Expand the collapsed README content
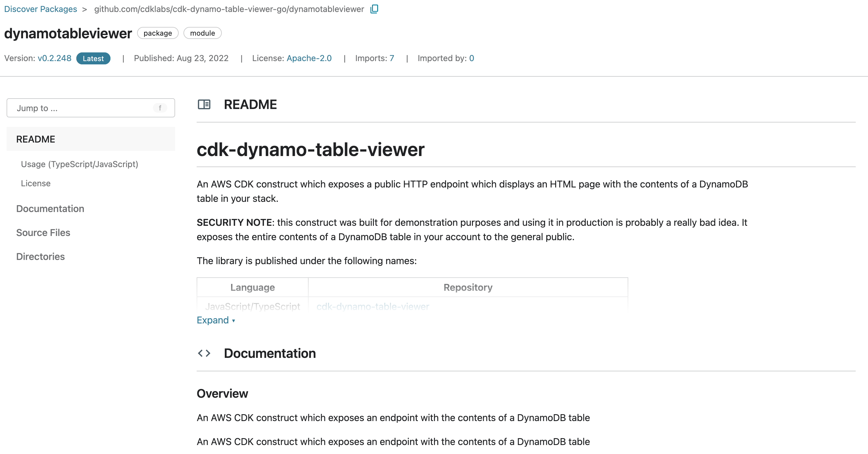868x454 pixels. (x=216, y=320)
